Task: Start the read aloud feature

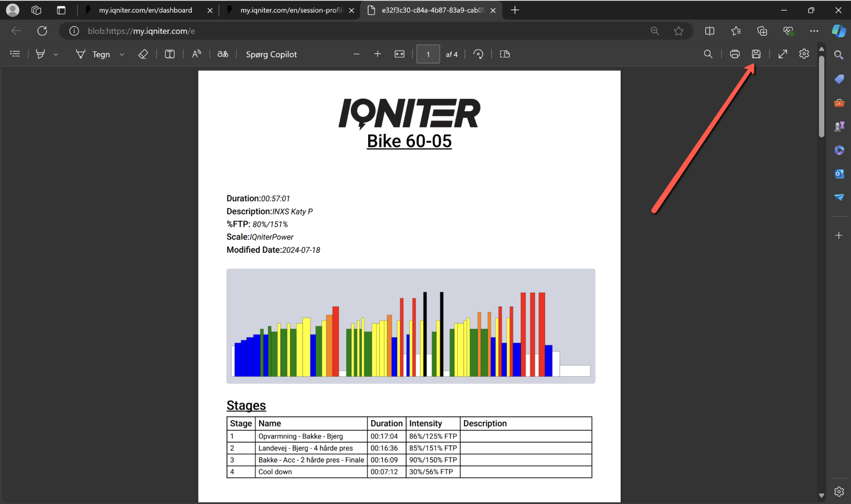Action: [x=196, y=54]
